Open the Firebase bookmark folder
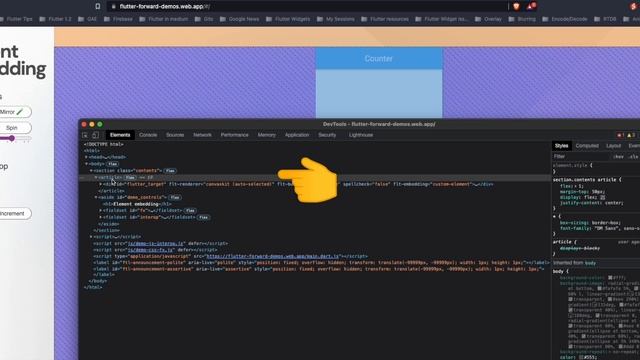 [118, 19]
